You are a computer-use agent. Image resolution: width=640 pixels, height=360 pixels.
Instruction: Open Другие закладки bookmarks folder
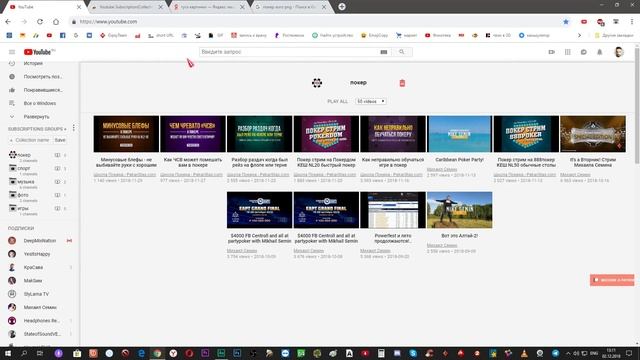point(614,36)
